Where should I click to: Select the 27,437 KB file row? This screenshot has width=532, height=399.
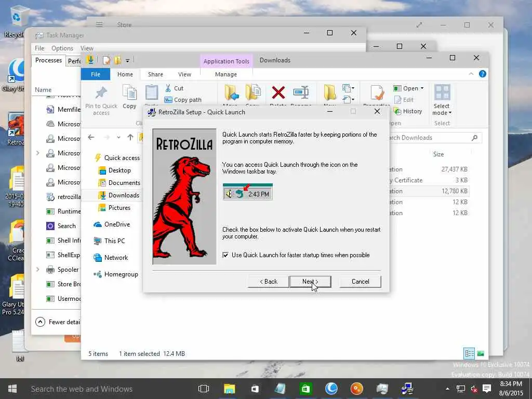429,169
